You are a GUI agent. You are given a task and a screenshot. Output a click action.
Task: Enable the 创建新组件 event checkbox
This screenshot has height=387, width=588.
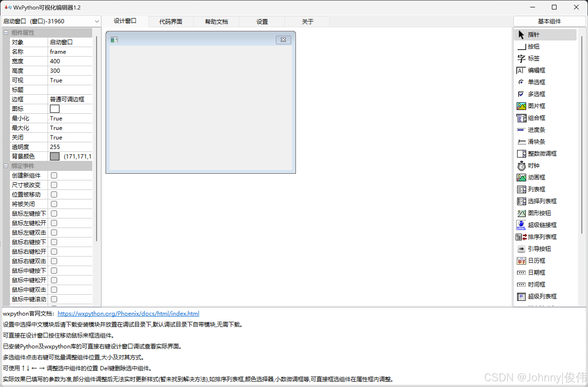(x=54, y=175)
